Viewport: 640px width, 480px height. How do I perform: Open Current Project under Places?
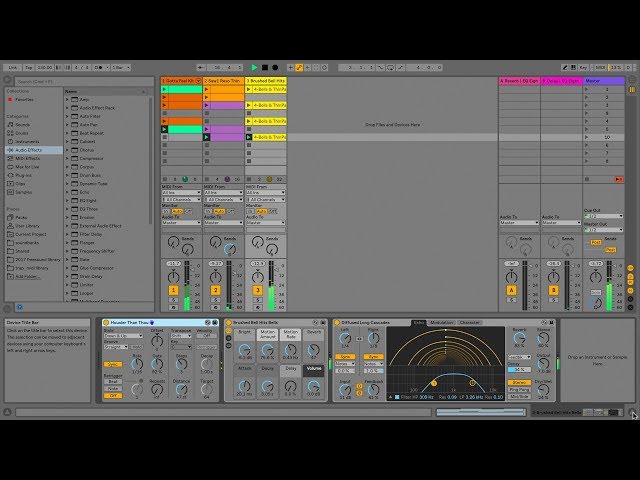(31, 234)
